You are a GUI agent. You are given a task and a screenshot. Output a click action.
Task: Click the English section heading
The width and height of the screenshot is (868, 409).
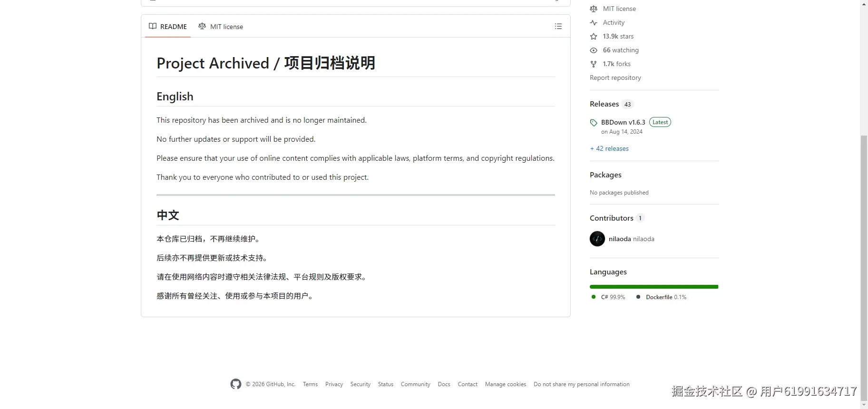click(x=175, y=97)
